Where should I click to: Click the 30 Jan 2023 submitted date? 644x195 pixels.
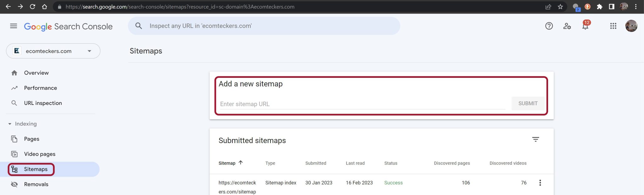(319, 183)
